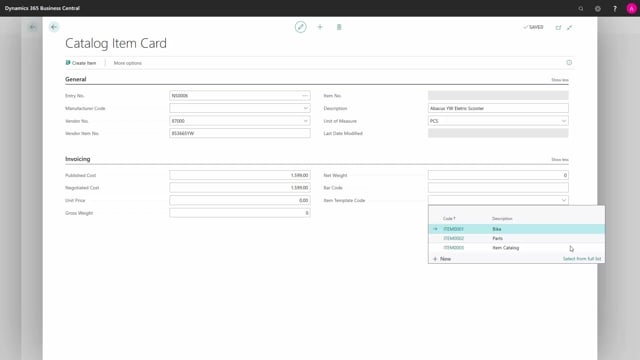Click the help question mark icon

tap(615, 9)
